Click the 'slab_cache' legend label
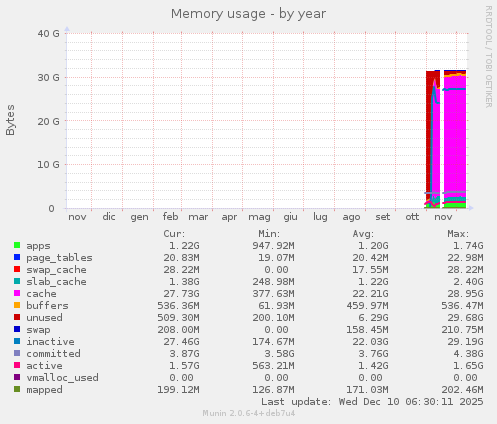Image resolution: width=497 pixels, height=424 pixels. click(x=56, y=282)
